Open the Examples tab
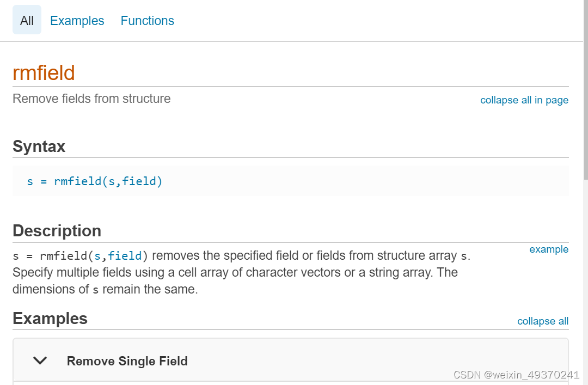 pyautogui.click(x=77, y=21)
